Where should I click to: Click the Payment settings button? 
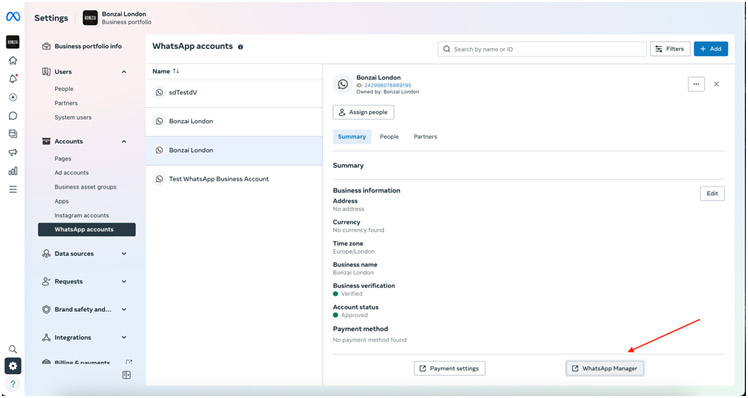click(x=450, y=368)
